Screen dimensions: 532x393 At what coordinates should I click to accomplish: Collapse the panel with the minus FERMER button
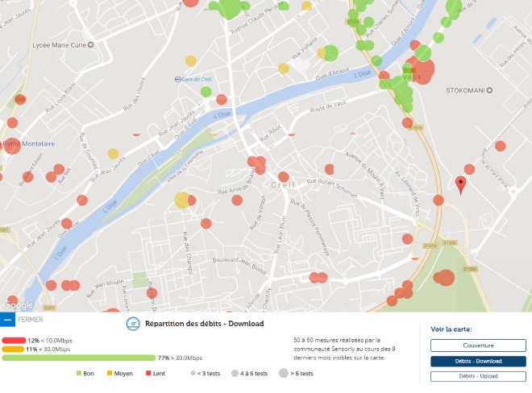pos(7,320)
